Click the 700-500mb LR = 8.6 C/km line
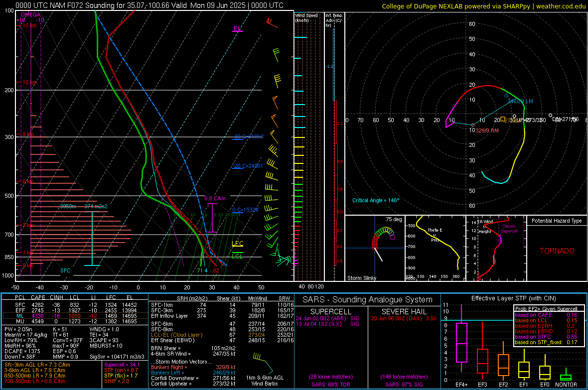 [x=35, y=381]
